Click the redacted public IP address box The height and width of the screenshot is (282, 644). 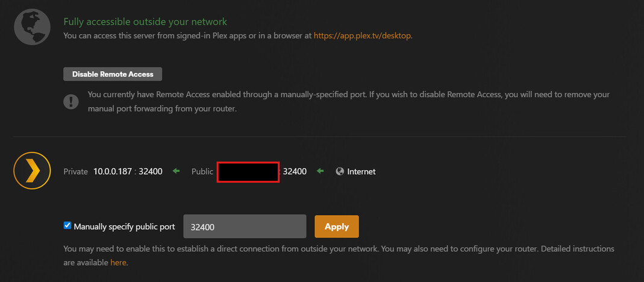point(248,172)
